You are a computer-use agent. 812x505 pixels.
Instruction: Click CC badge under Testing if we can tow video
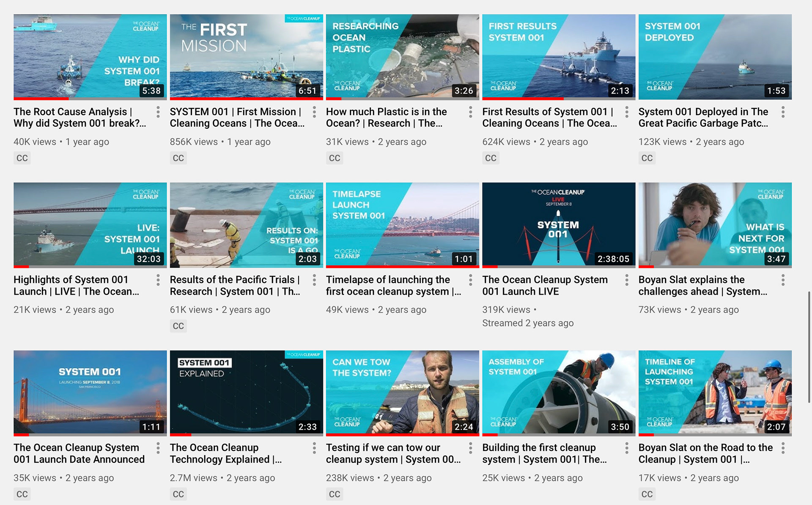pos(335,494)
